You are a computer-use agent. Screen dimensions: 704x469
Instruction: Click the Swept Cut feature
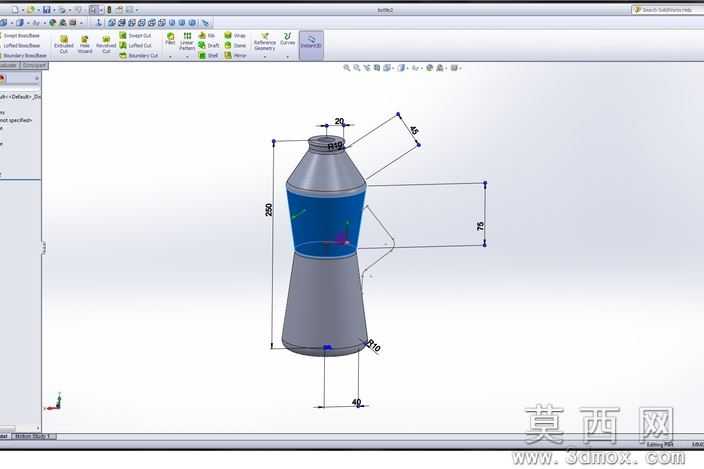pyautogui.click(x=135, y=35)
